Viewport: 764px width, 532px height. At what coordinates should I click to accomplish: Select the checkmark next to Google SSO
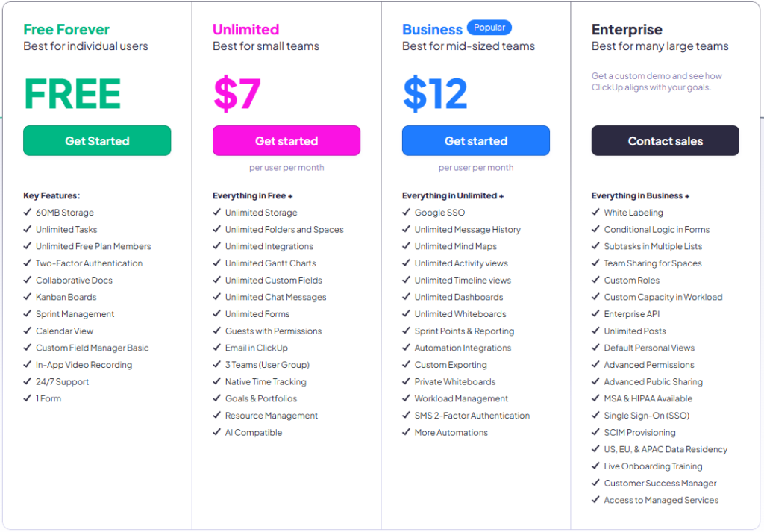[x=406, y=212]
